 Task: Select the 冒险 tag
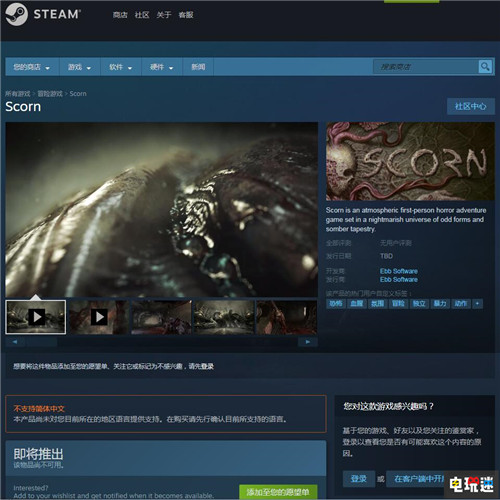(398, 303)
